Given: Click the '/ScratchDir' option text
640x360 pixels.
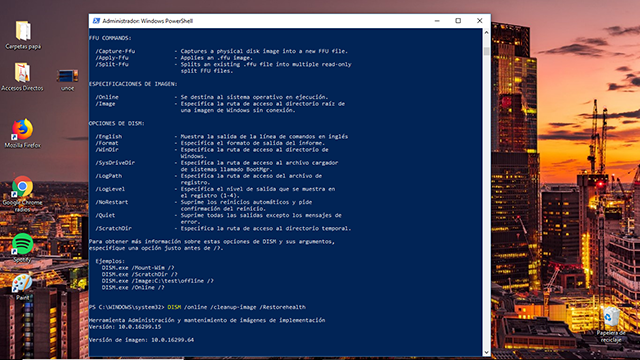Looking at the screenshot, I should [113, 228].
